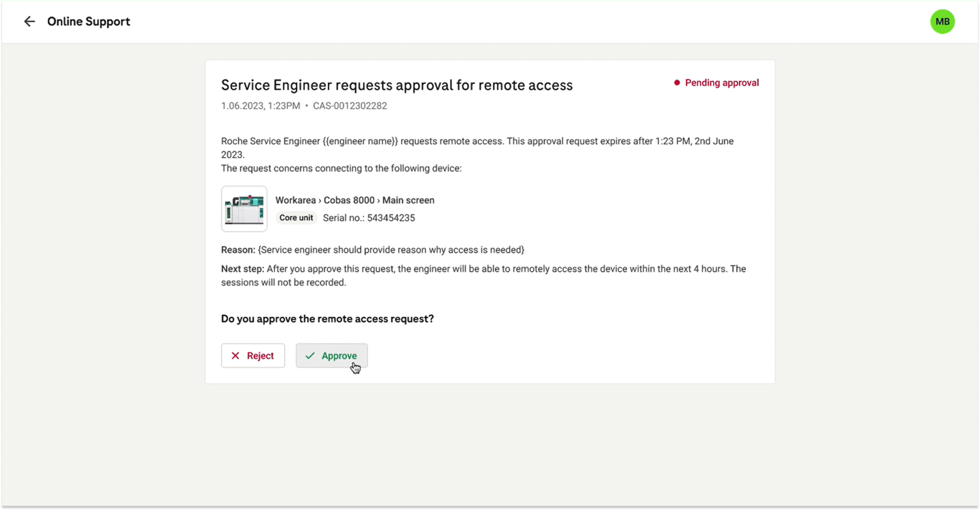This screenshot has height=510, width=980.
Task: Click the request heading about remote access
Action: 397,85
